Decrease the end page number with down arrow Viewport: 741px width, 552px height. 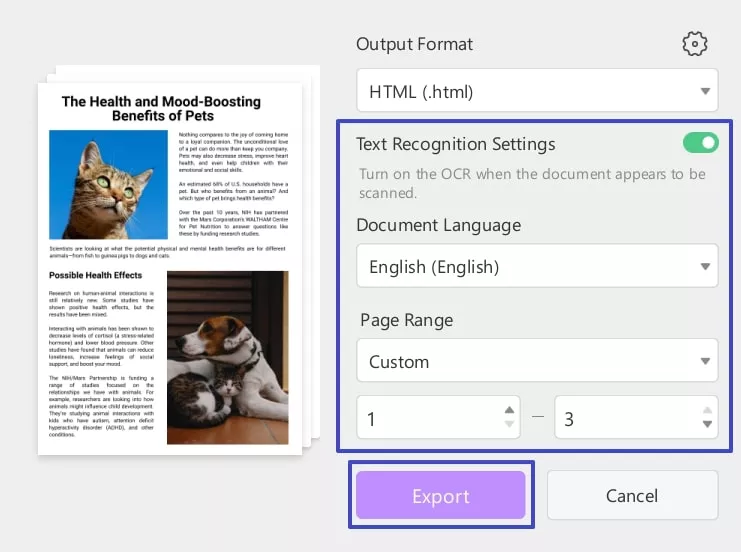click(x=707, y=424)
